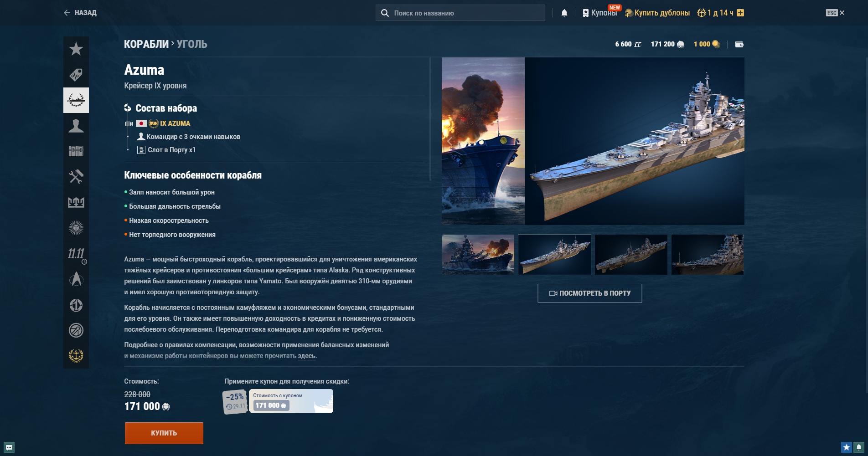Viewport: 868px width, 456px height.
Task: Open the crossed hammer and wrench category
Action: coord(76,176)
